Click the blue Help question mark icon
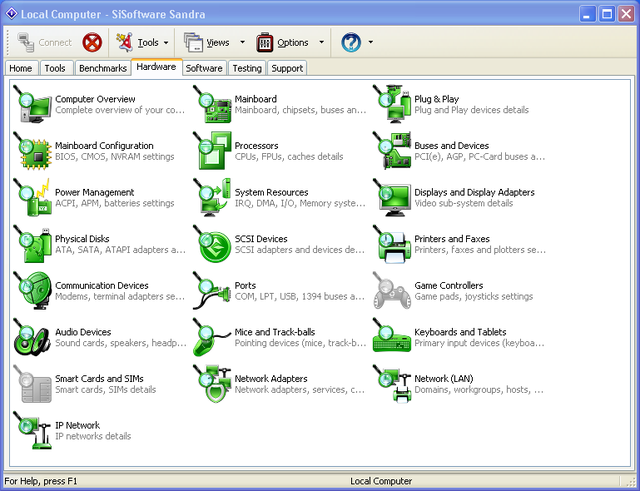The height and width of the screenshot is (491, 640). click(351, 42)
